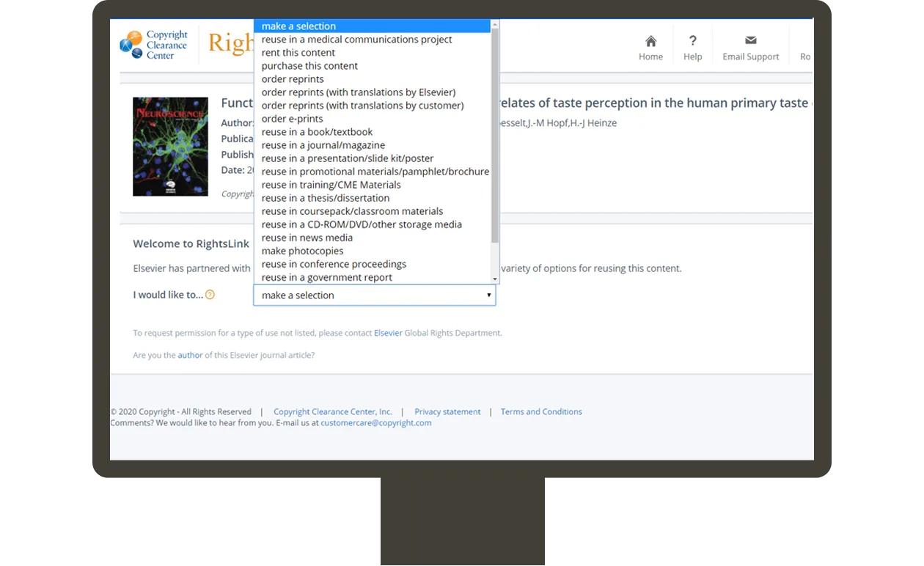The width and height of the screenshot is (924, 566).
Task: Select 'reuse in a government report'
Action: pos(372,277)
